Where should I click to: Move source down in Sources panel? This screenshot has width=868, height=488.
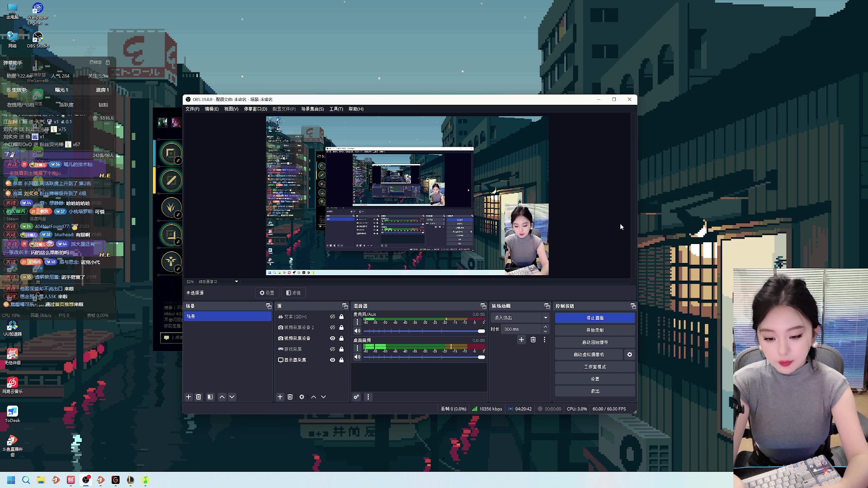[x=324, y=397]
